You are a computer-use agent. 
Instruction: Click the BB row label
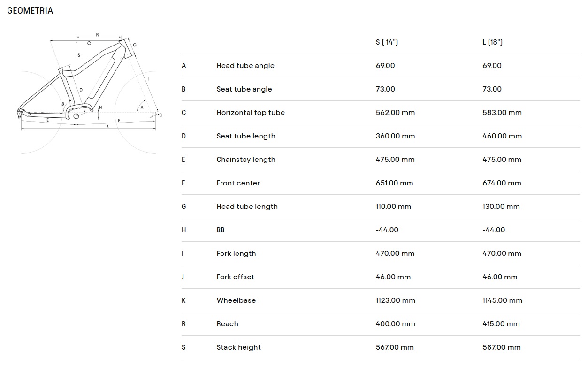tap(221, 230)
